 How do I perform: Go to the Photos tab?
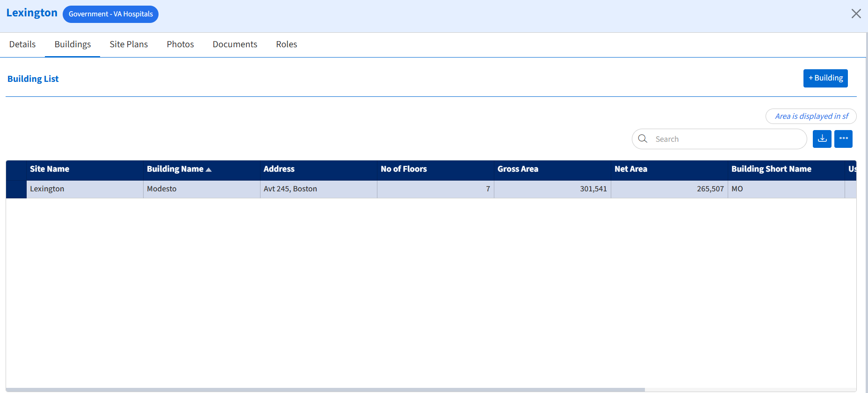pyautogui.click(x=180, y=44)
